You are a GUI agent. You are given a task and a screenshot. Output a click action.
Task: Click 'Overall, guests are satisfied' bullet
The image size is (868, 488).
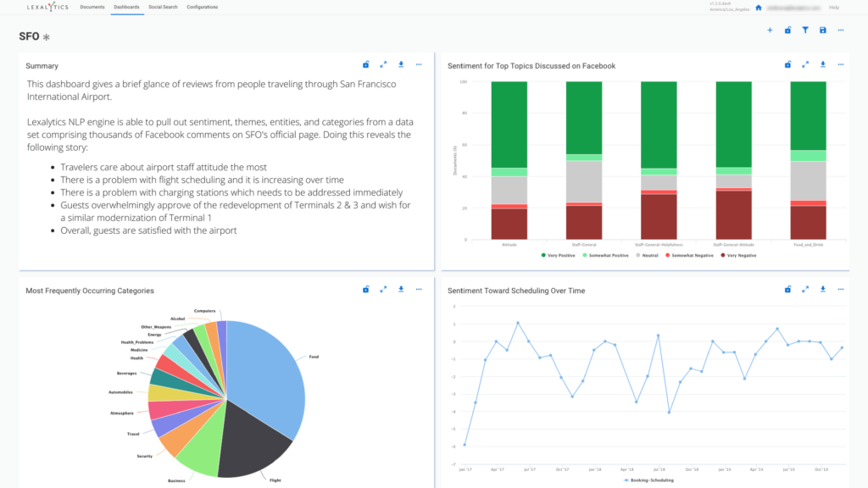pos(148,230)
